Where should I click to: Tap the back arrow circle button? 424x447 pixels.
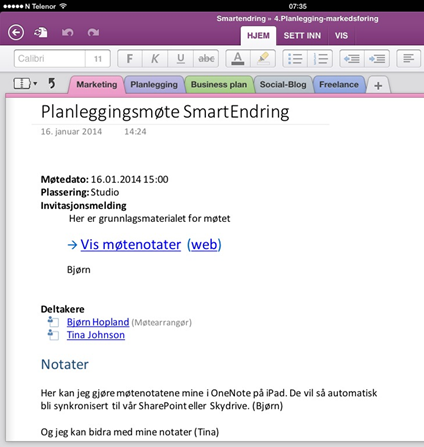click(x=16, y=32)
